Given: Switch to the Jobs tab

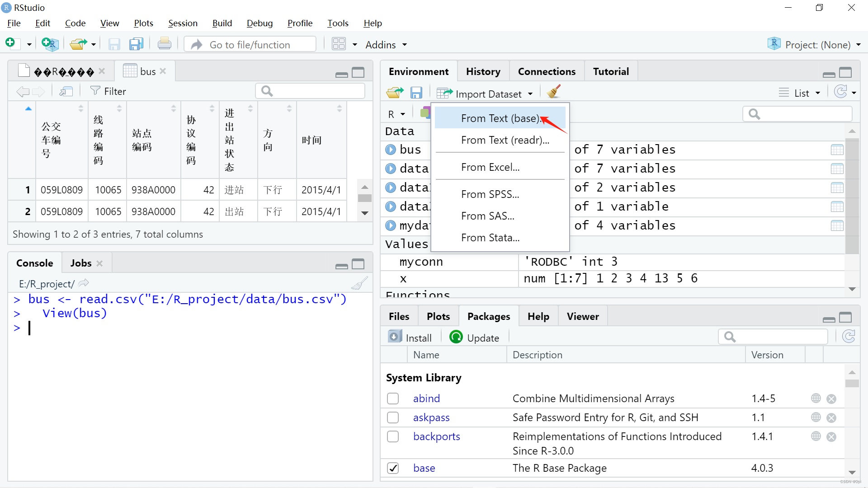Looking at the screenshot, I should [81, 263].
